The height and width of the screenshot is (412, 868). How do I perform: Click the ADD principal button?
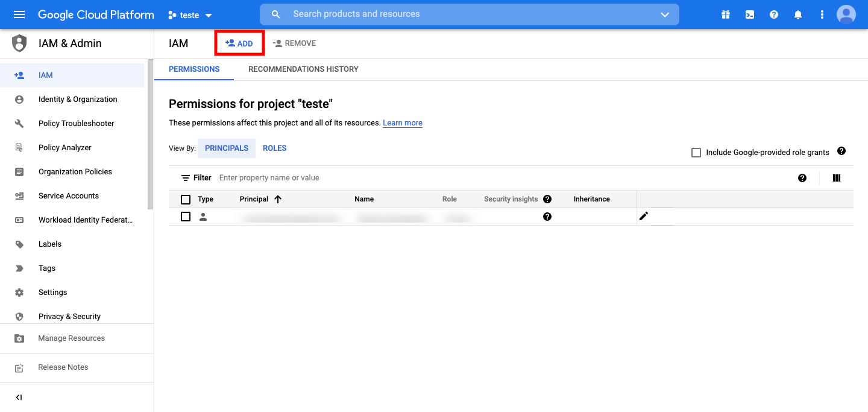pyautogui.click(x=239, y=43)
